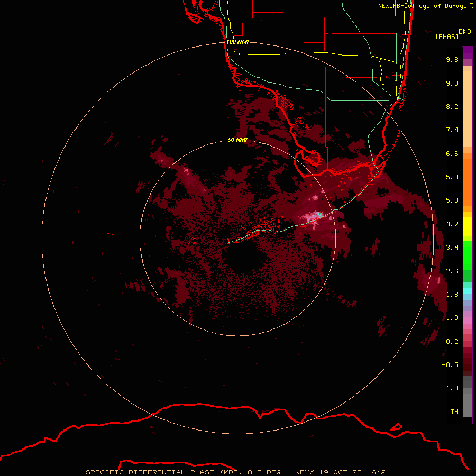Click the 1.8 scale value
Image resolution: width=476 pixels, height=476 pixels.
coord(452,295)
